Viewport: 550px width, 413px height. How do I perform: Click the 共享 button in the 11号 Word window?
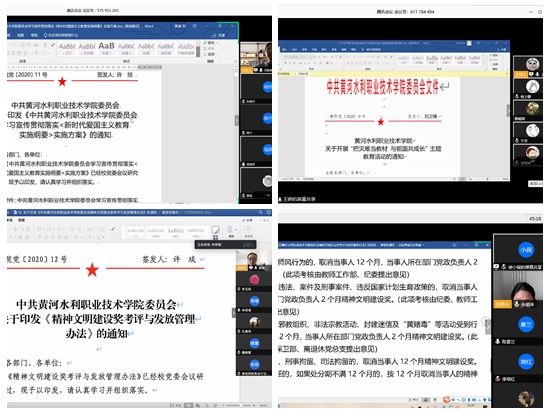220,35
